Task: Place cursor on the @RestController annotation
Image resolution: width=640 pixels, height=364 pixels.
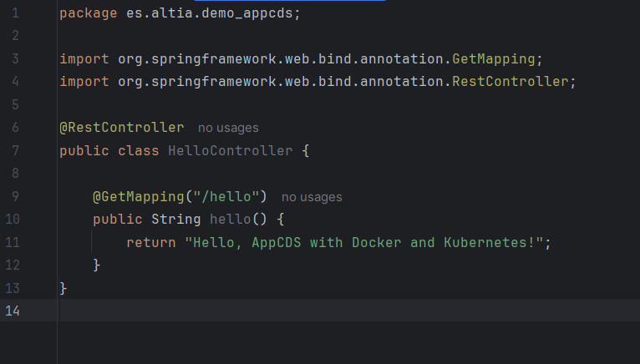Action: (121, 128)
